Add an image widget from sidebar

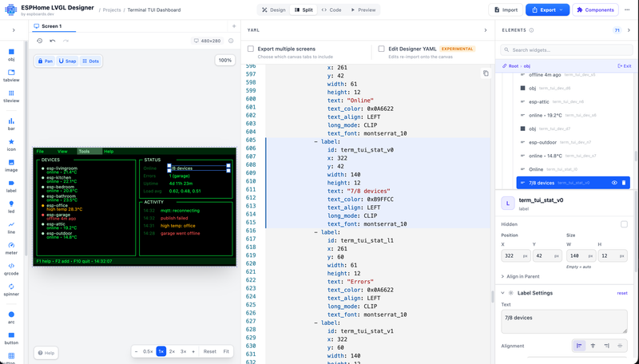[x=11, y=165]
